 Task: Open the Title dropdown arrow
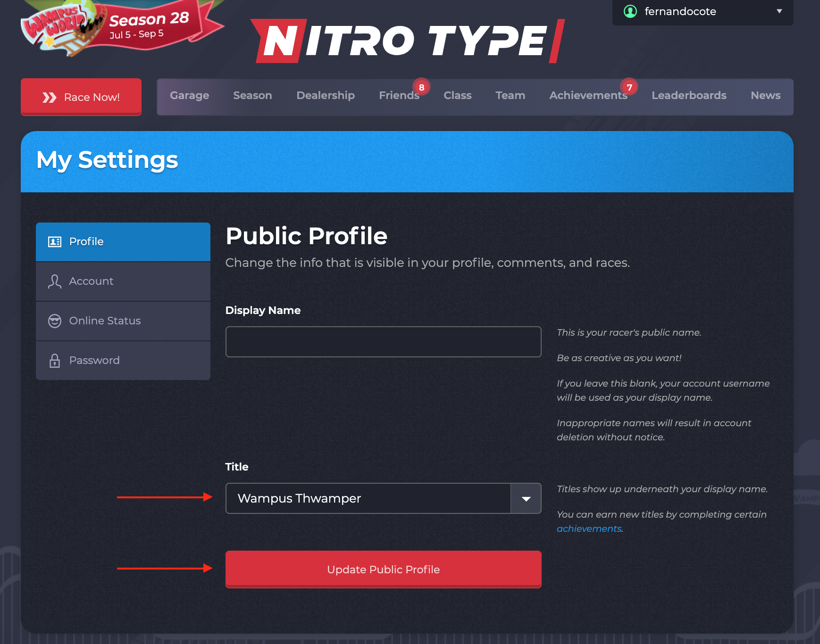pyautogui.click(x=525, y=498)
